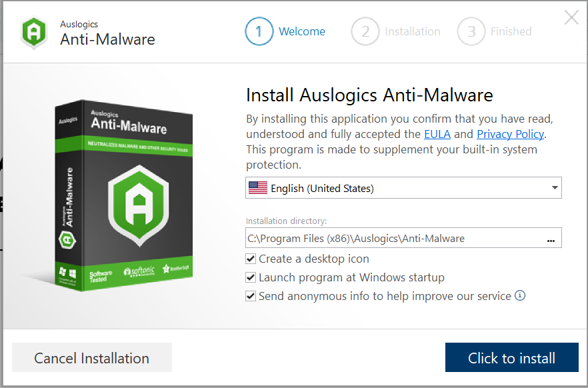Image resolution: width=588 pixels, height=388 pixels.
Task: Open the Privacy Policy link
Action: tap(510, 133)
